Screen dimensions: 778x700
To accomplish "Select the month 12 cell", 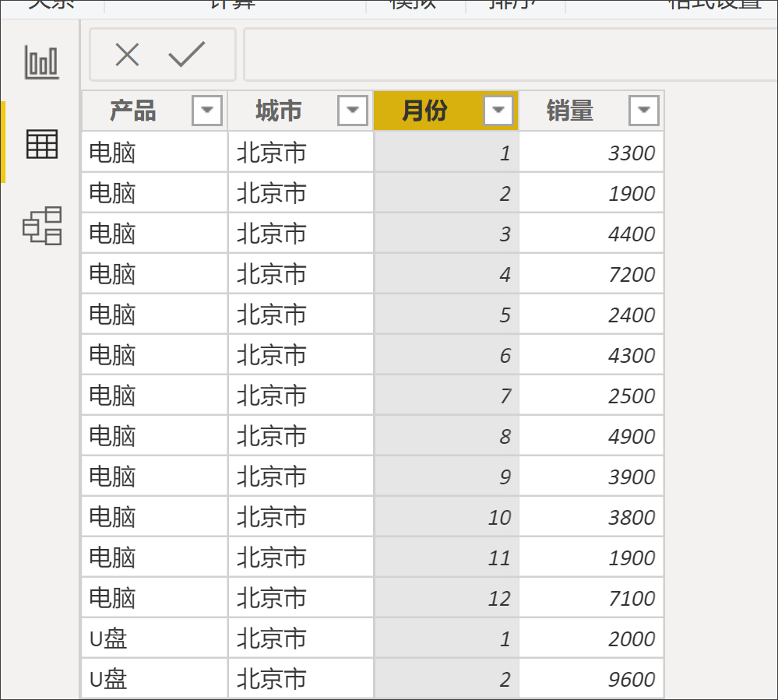I will click(x=446, y=598).
